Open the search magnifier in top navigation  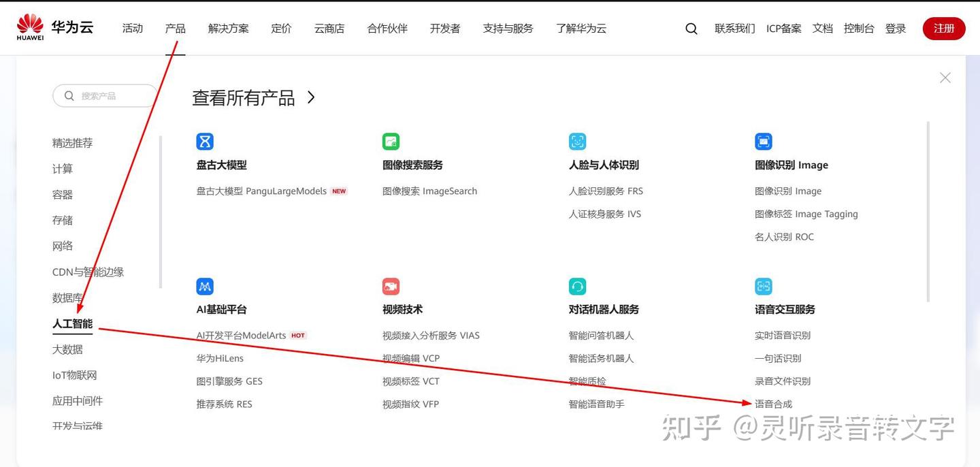(691, 29)
